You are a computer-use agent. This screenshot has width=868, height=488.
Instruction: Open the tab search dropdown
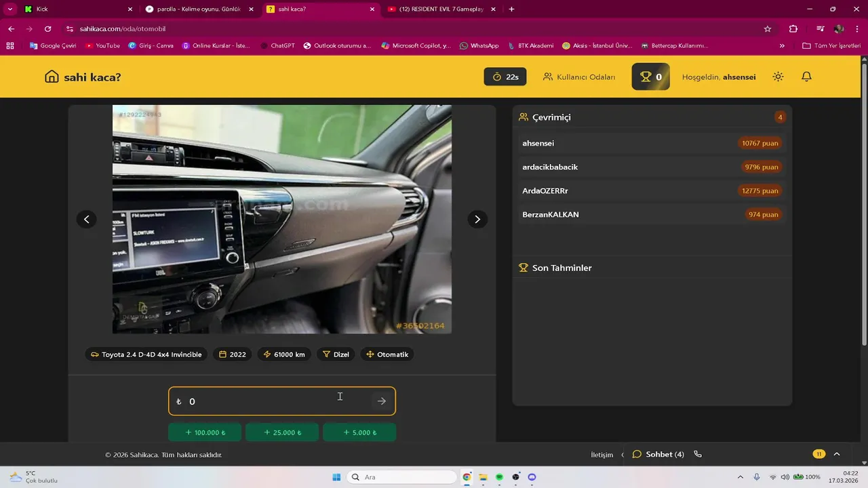(9, 9)
